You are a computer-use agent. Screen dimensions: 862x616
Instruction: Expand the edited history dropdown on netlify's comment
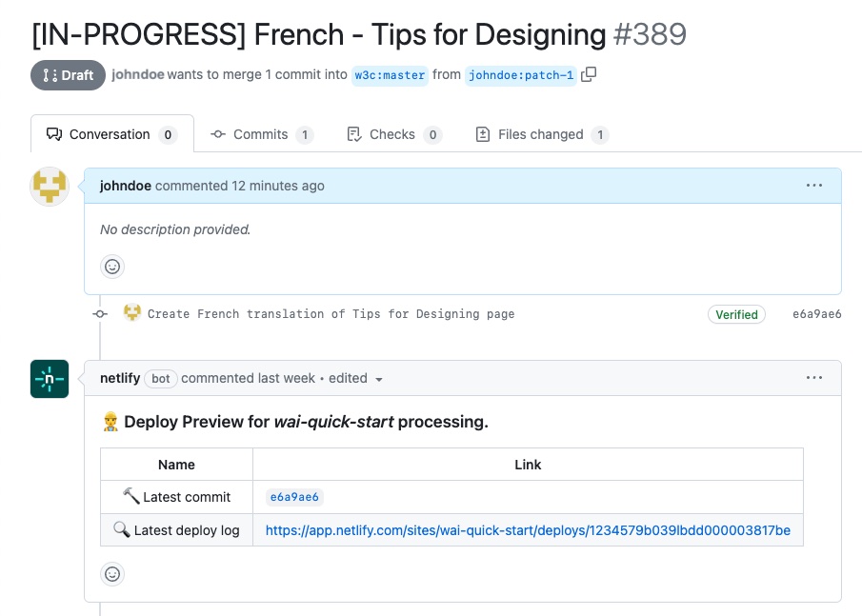click(x=379, y=378)
